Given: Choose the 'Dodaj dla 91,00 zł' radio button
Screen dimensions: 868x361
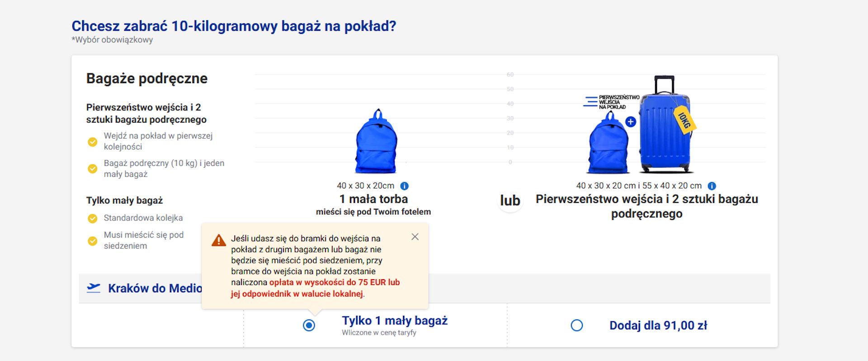Looking at the screenshot, I should point(577,325).
